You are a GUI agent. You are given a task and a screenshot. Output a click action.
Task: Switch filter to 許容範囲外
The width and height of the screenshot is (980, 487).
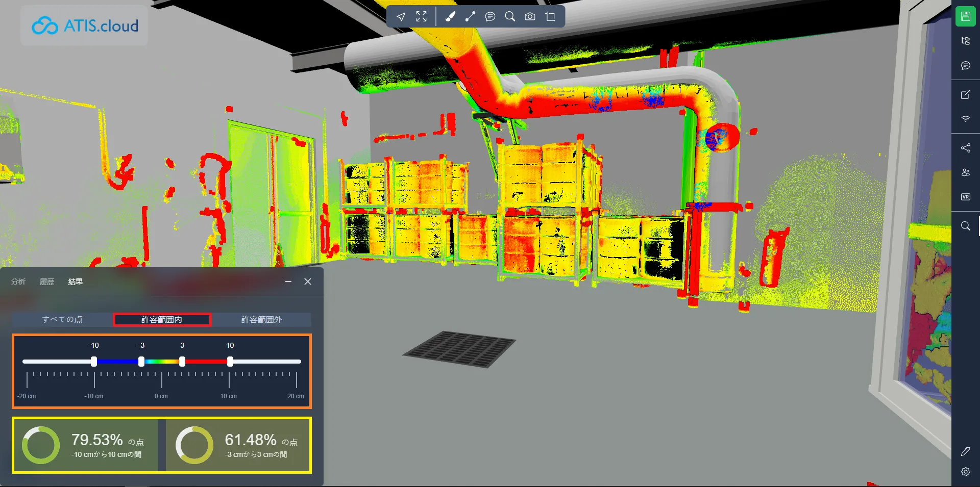point(261,320)
